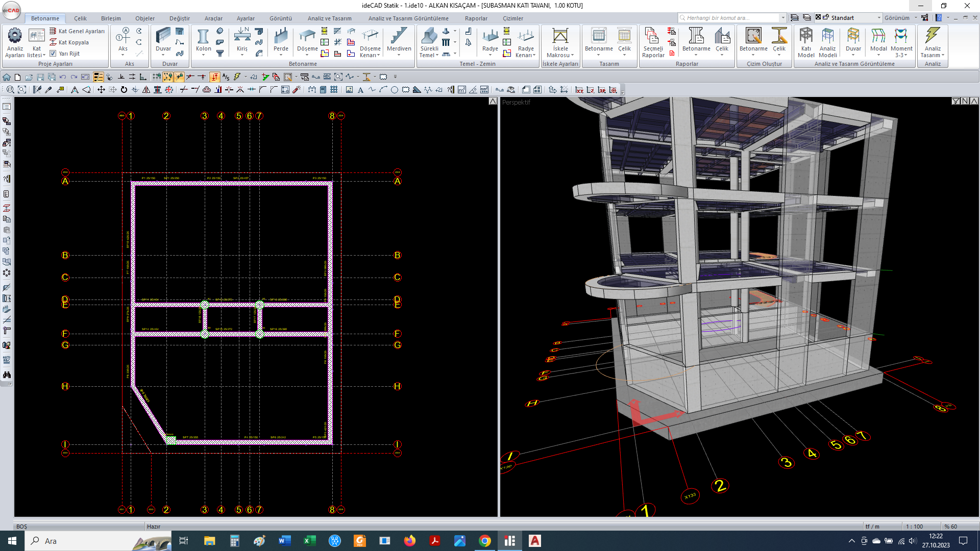Click the help question mark icon

938,17
